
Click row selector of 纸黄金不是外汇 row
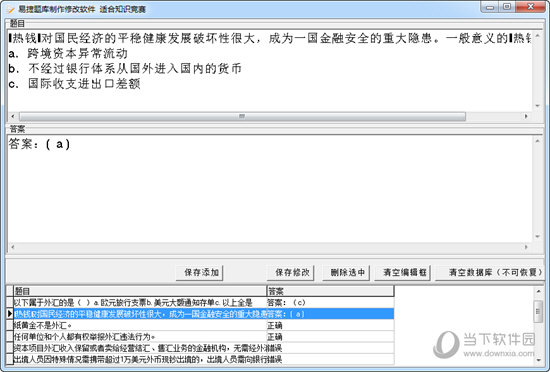pos(10,325)
